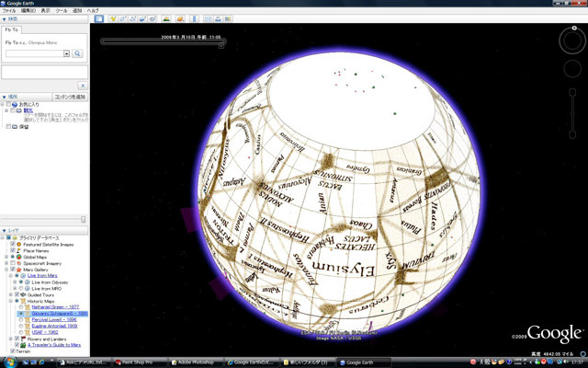Expand the Rovers and Landers node

(11, 339)
